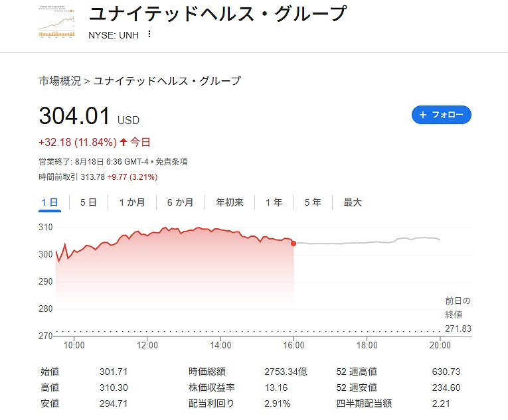The image size is (508, 420).
Task: Click the plus icon in follow button
Action: (x=422, y=115)
